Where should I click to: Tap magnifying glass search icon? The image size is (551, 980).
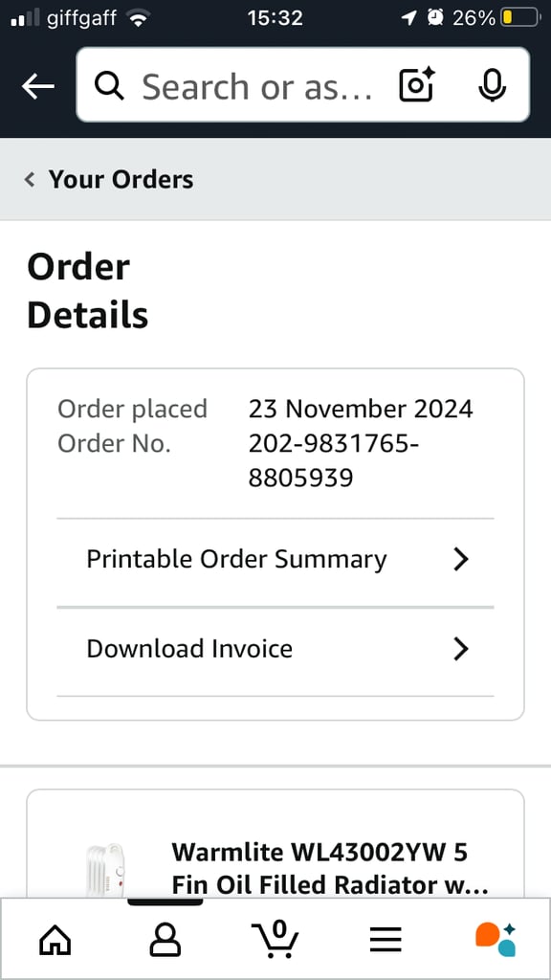coord(109,85)
